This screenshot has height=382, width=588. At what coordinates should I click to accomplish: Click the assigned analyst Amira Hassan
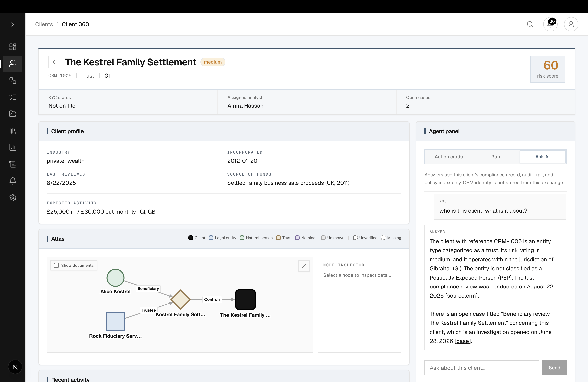(245, 106)
